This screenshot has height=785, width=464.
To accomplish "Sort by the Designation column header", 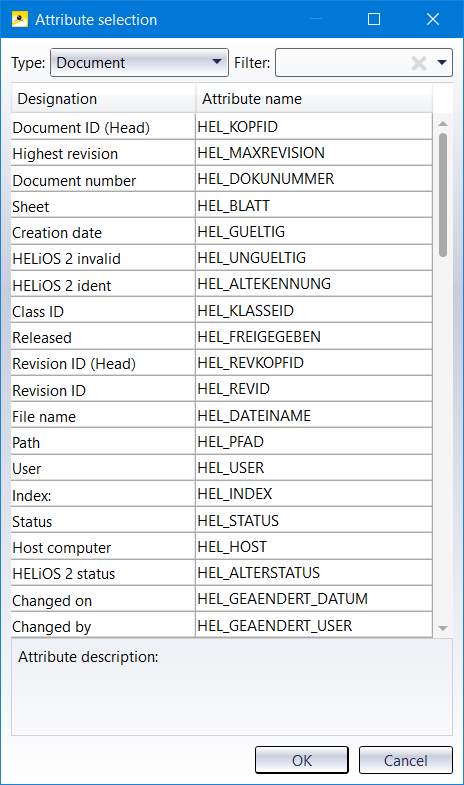I will (x=103, y=99).
